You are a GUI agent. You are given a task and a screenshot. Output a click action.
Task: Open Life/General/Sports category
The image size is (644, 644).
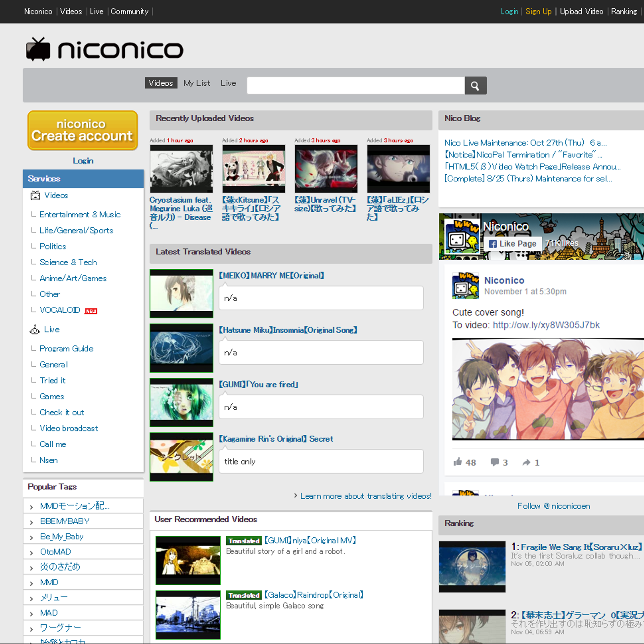point(76,230)
